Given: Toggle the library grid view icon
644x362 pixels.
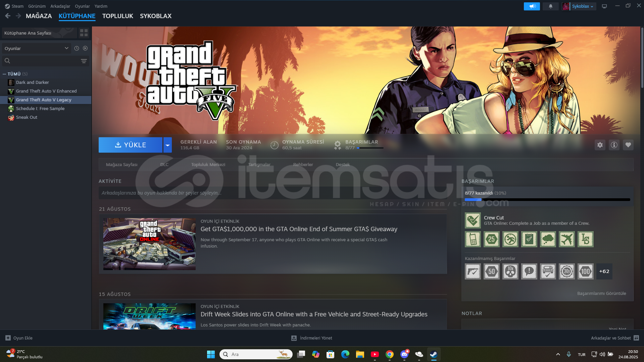Looking at the screenshot, I should (84, 33).
